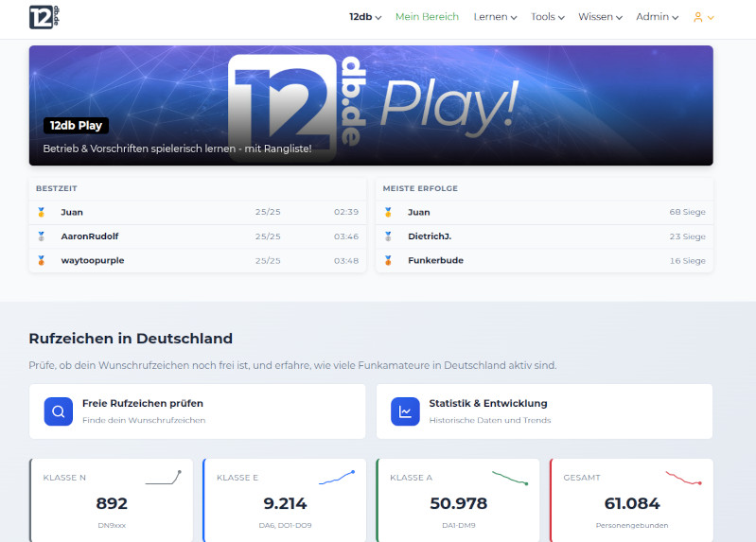Click gold medal icon beside Juan in Bestzeit

coord(42,212)
